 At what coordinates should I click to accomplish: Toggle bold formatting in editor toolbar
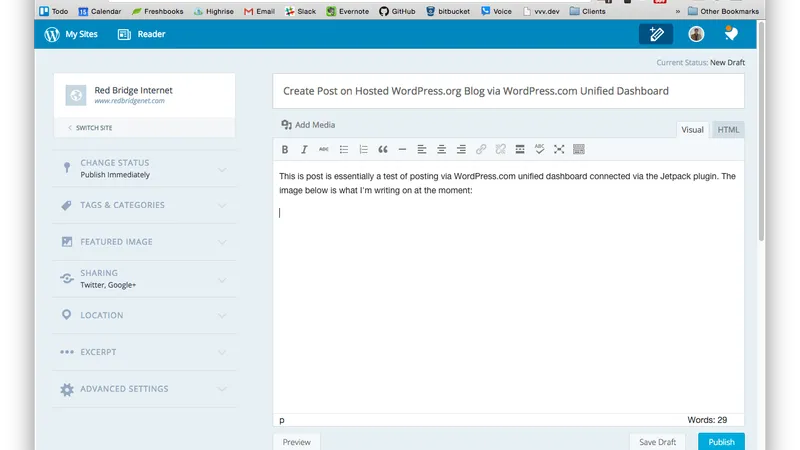pos(285,149)
